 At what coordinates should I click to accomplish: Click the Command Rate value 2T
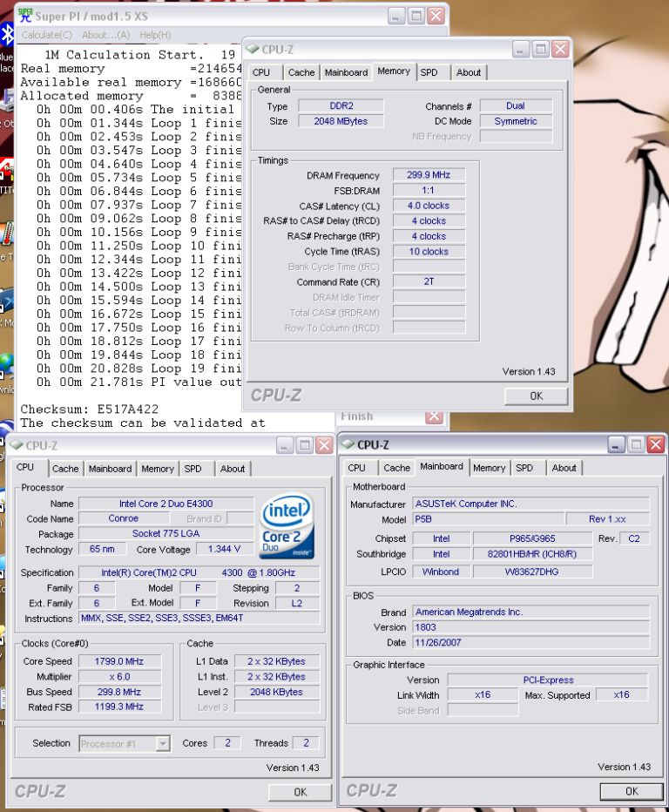coord(429,281)
